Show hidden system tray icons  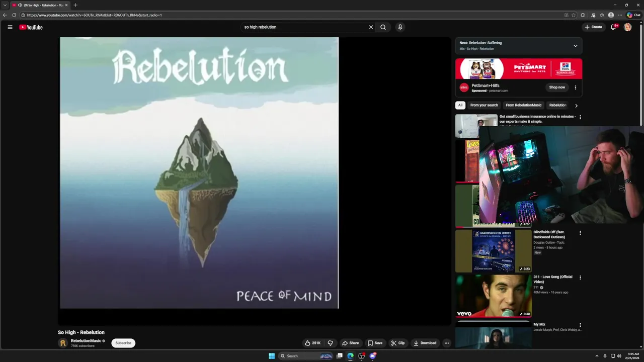pyautogui.click(x=597, y=356)
